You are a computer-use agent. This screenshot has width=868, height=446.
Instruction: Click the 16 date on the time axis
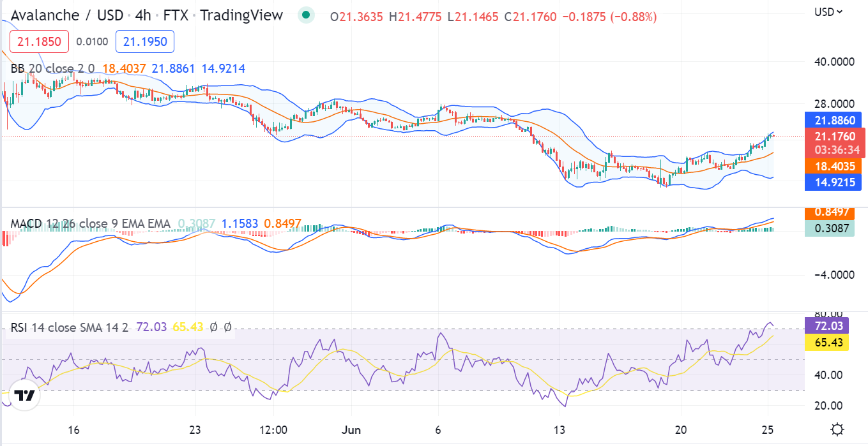[73, 429]
